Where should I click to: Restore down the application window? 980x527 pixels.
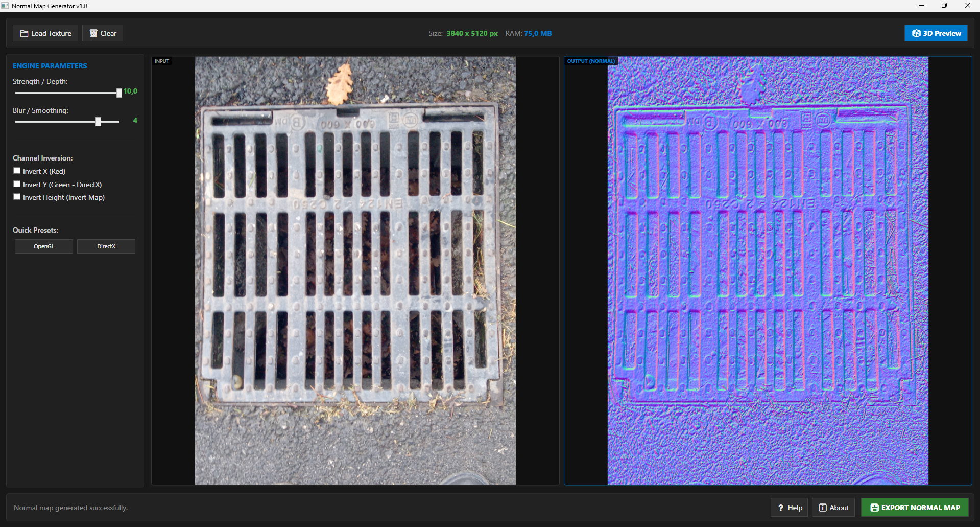coord(944,6)
